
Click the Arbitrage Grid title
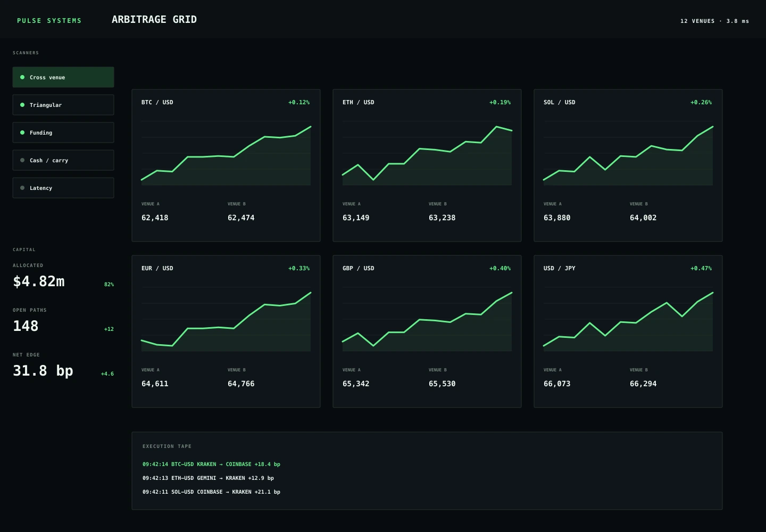click(154, 20)
